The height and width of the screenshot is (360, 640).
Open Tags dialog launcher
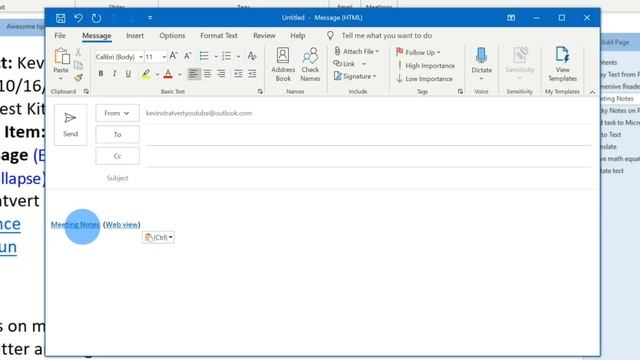click(460, 91)
